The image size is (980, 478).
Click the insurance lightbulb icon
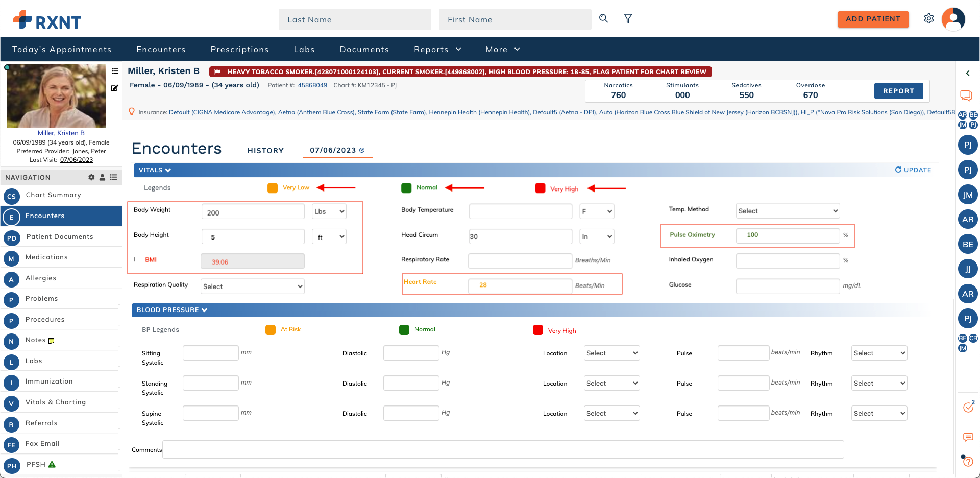(132, 112)
